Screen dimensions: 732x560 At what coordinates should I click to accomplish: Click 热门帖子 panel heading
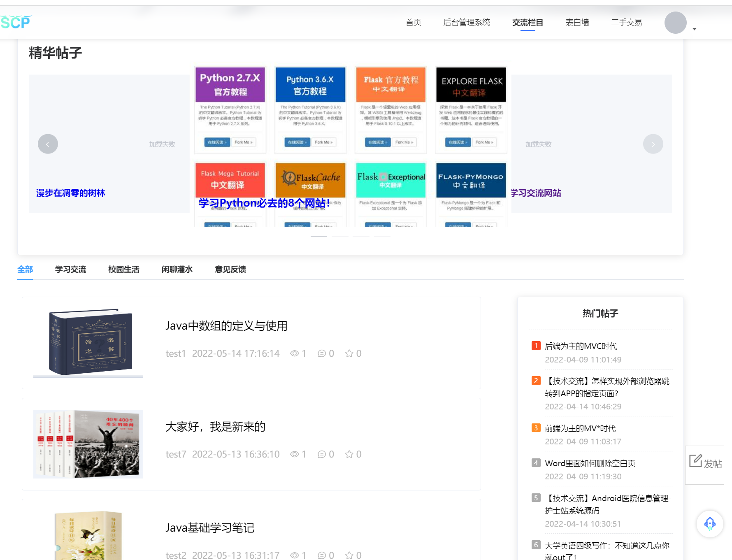click(x=600, y=314)
